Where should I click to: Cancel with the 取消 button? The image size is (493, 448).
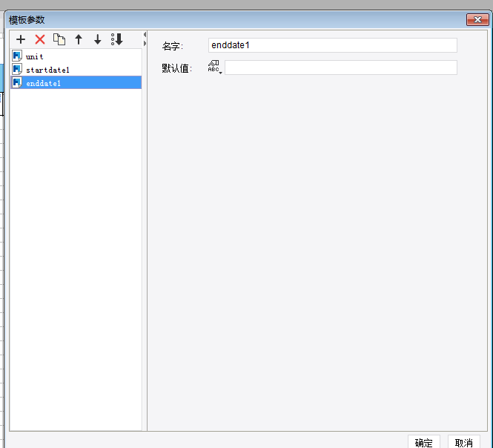coord(464,442)
